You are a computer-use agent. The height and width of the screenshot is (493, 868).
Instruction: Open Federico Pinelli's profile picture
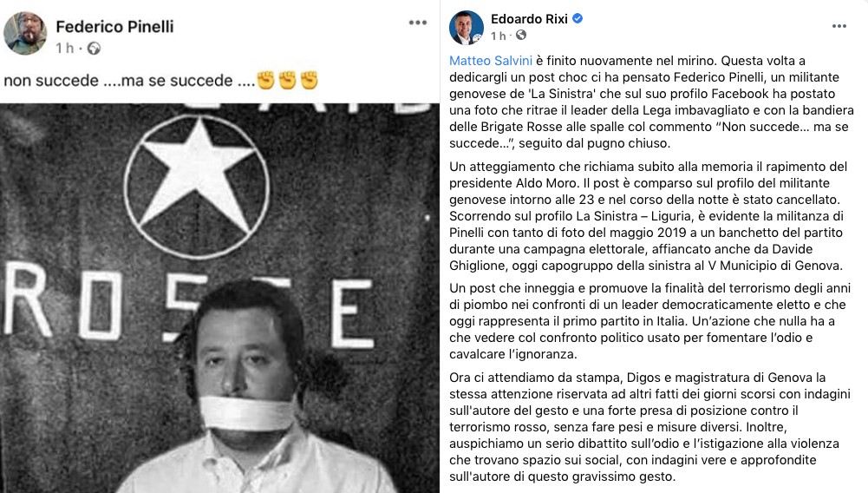coord(25,33)
